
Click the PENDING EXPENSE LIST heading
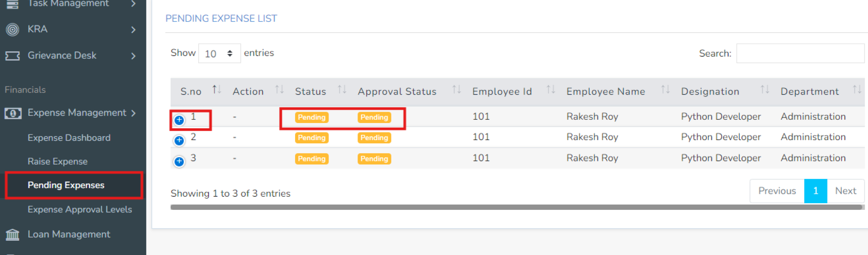tap(221, 18)
